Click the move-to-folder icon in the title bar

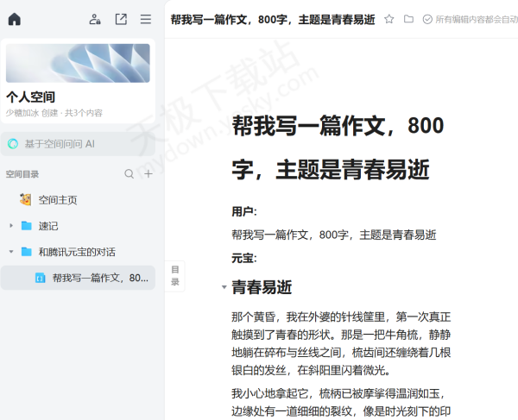pyautogui.click(x=409, y=19)
